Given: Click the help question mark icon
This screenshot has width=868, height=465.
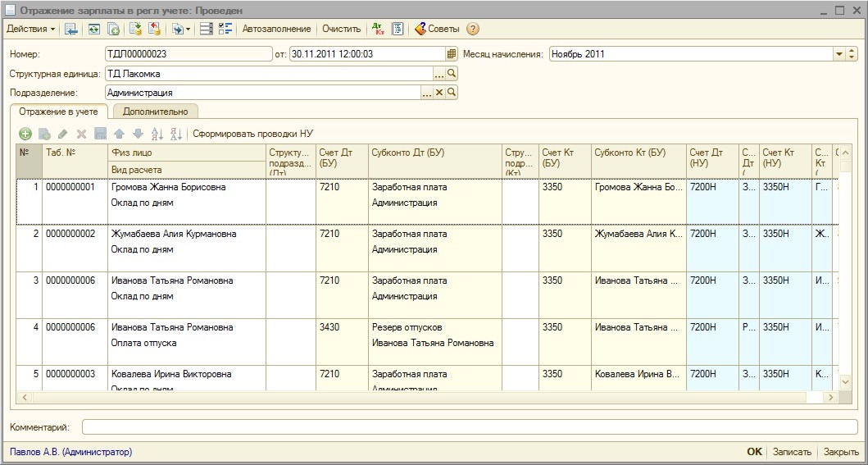Looking at the screenshot, I should click(473, 29).
